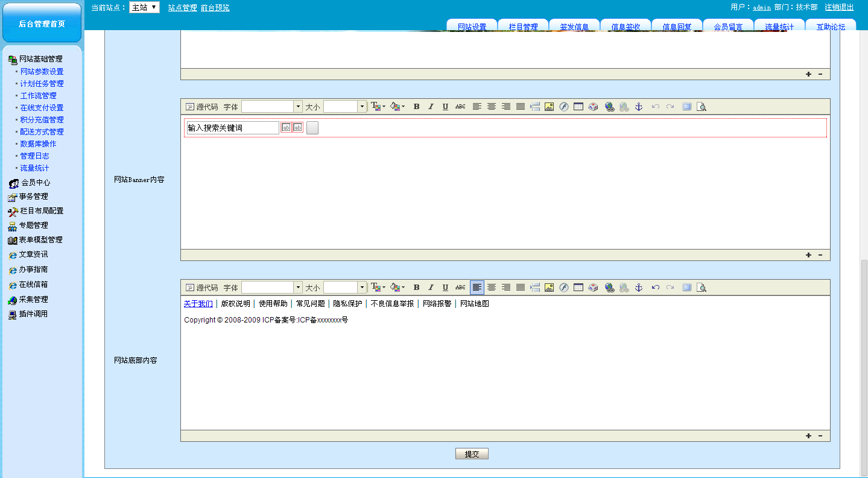Click the 注销退出 logout link
This screenshot has width=868, height=478.
(839, 7)
